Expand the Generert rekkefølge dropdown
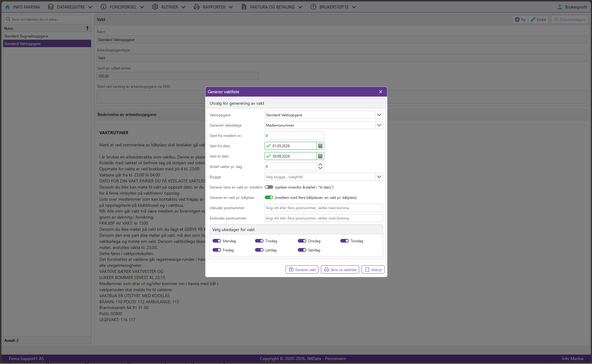This screenshot has height=364, width=592. pos(379,125)
